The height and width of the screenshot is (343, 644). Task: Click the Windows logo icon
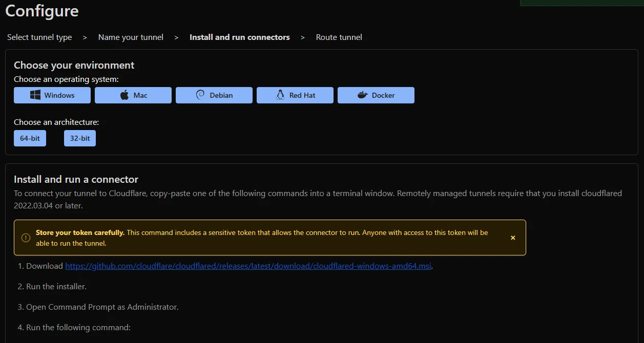pos(35,95)
